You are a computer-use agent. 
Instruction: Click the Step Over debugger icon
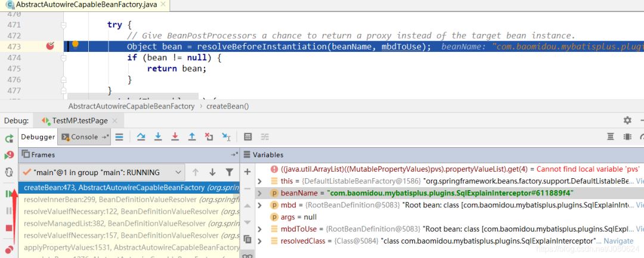tap(141, 136)
